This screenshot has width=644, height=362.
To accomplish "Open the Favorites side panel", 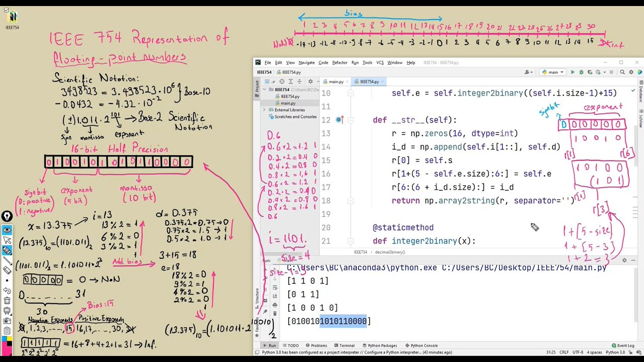I will (257, 326).
